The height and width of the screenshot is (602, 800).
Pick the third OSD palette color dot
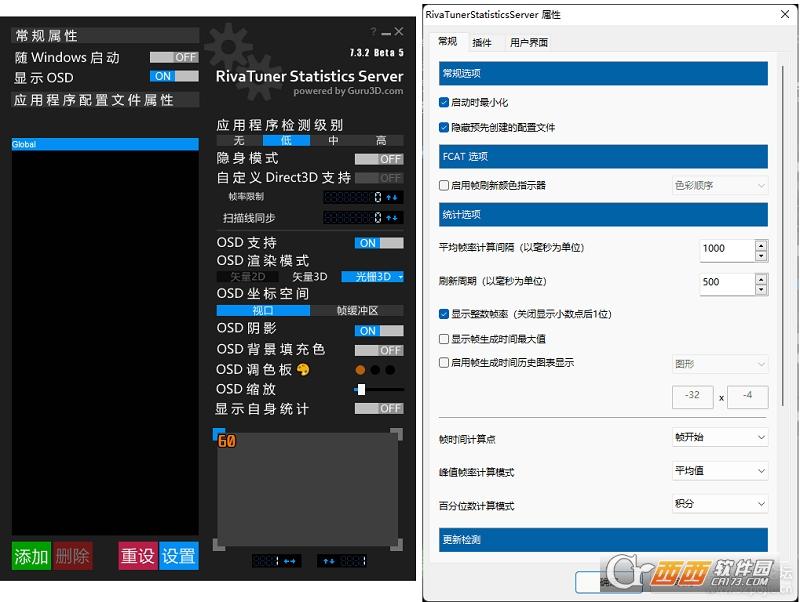pyautogui.click(x=390, y=370)
